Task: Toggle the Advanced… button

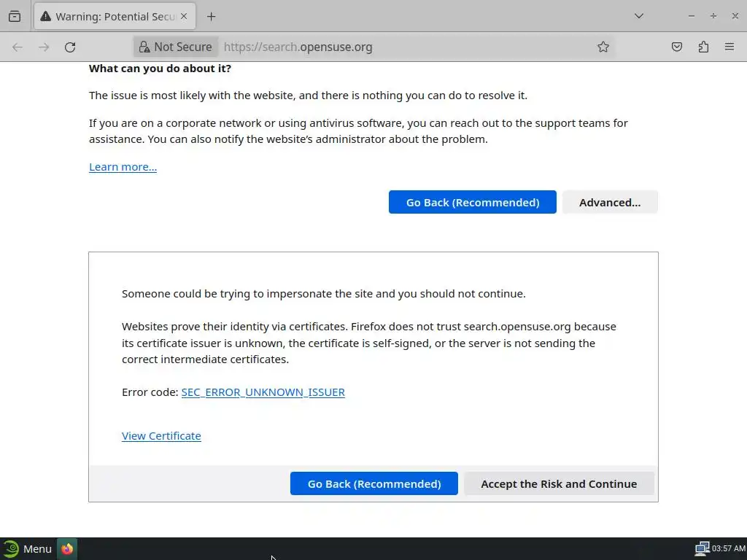Action: point(610,203)
